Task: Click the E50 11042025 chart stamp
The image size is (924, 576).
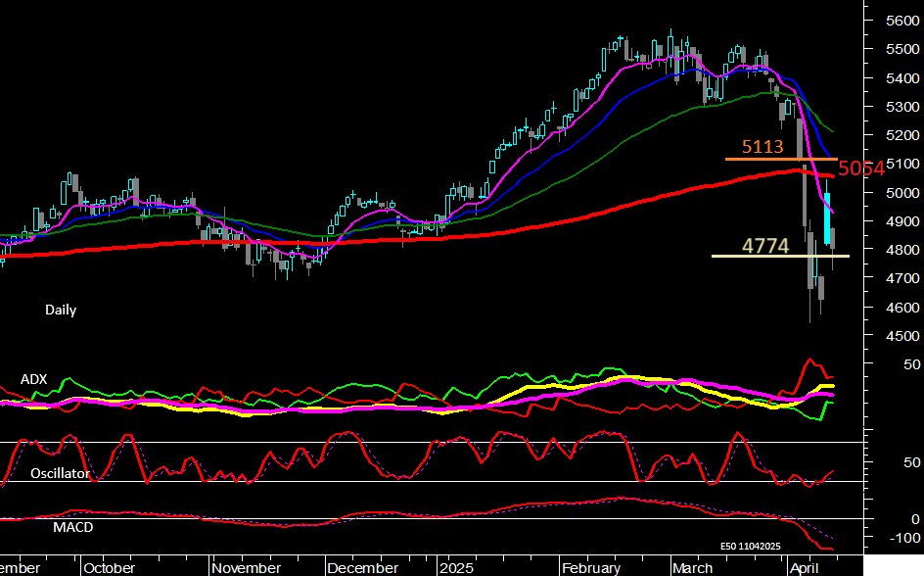Action: [750, 547]
